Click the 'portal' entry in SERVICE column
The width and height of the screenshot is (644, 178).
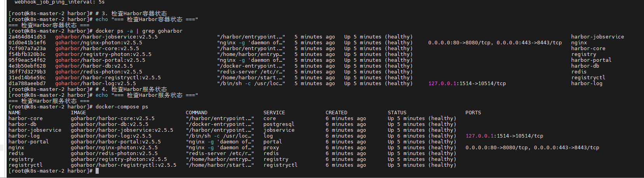tap(273, 142)
